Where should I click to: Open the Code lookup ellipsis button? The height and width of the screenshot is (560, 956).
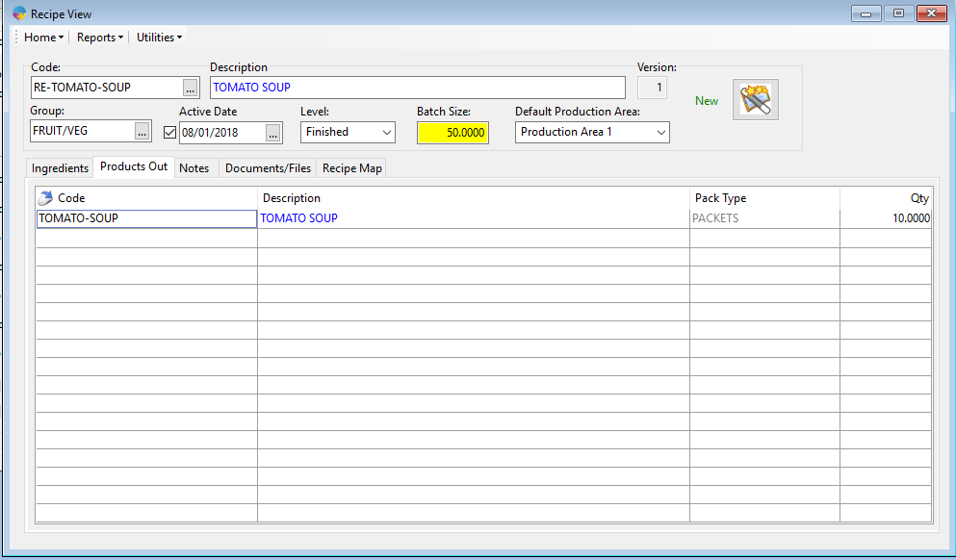(x=191, y=88)
